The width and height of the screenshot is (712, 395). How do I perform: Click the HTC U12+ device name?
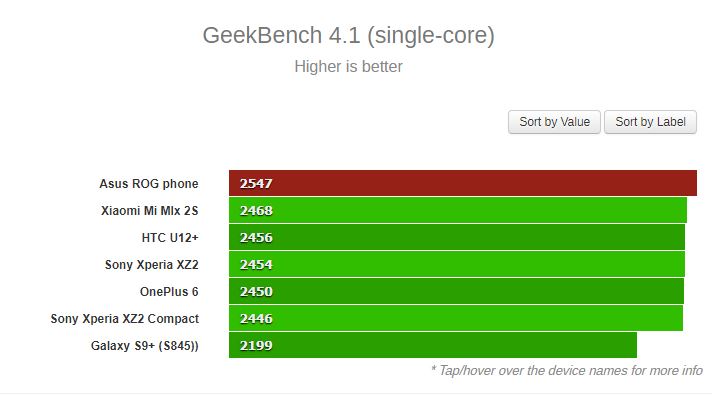[x=170, y=237]
